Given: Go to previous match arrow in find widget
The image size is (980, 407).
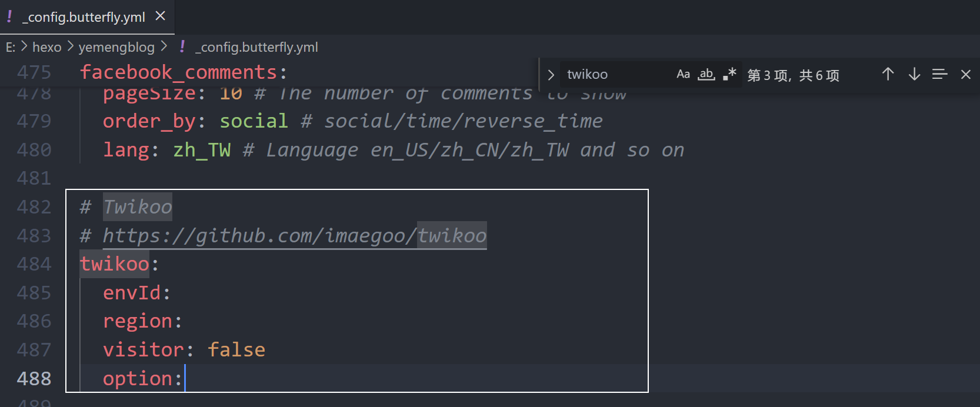Looking at the screenshot, I should click(888, 74).
